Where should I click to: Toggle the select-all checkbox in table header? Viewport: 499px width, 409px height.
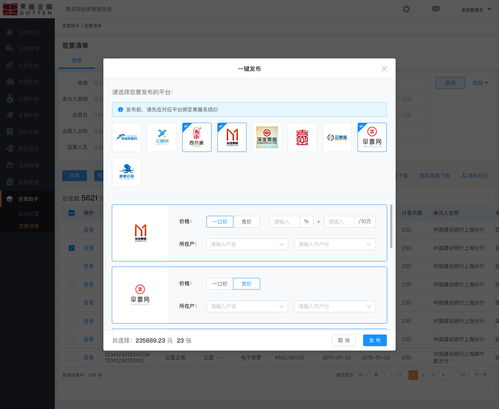pyautogui.click(x=71, y=213)
